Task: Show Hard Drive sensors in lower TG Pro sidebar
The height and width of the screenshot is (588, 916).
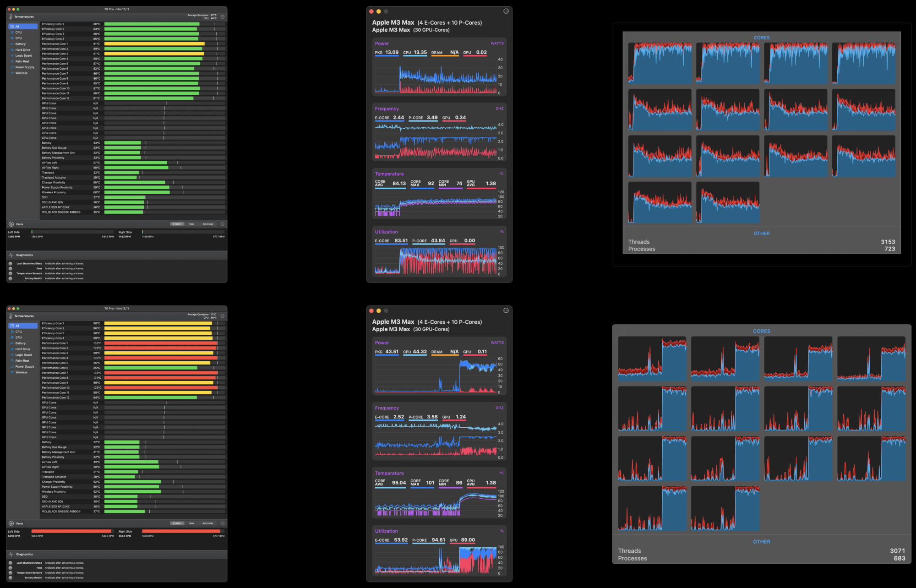Action: [23, 349]
